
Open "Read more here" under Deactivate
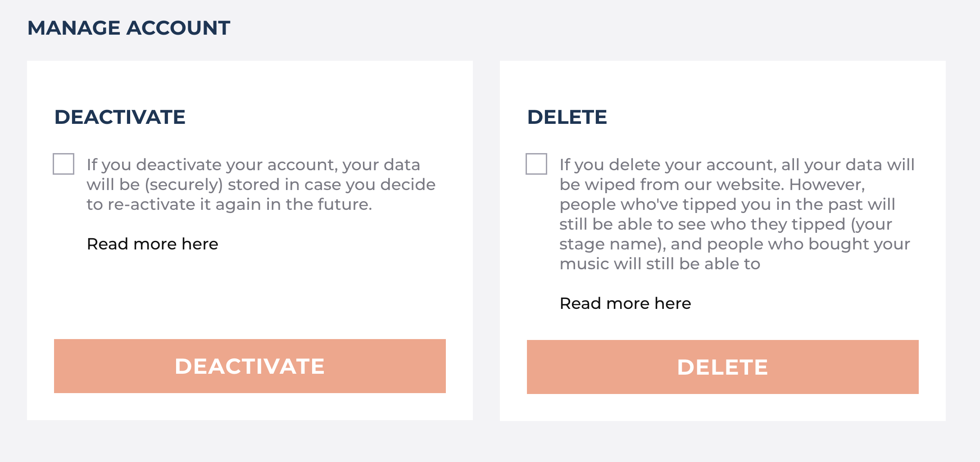(x=152, y=244)
